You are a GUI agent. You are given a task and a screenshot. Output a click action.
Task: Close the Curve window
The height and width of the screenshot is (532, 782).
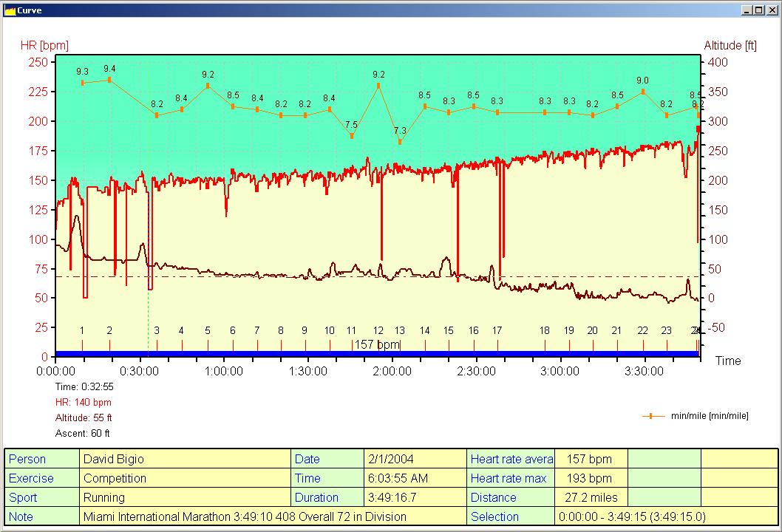coord(771,10)
